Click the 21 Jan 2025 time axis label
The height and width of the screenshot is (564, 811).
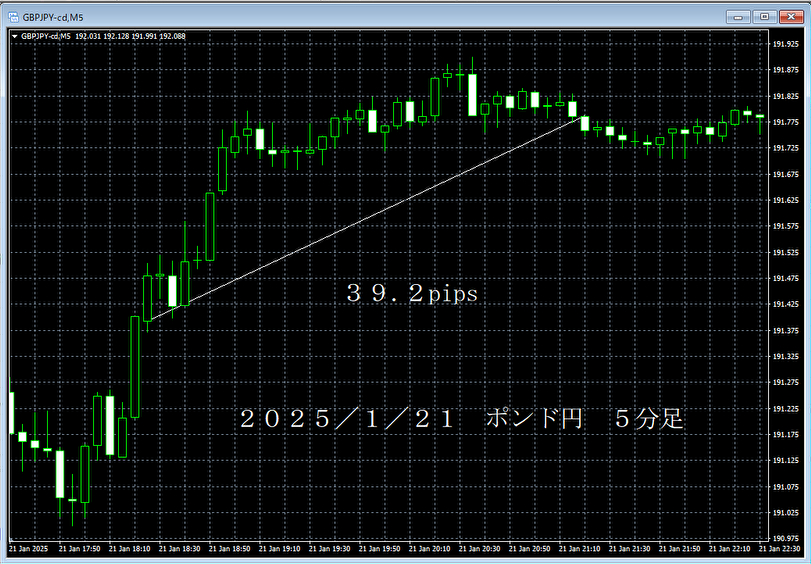29,550
